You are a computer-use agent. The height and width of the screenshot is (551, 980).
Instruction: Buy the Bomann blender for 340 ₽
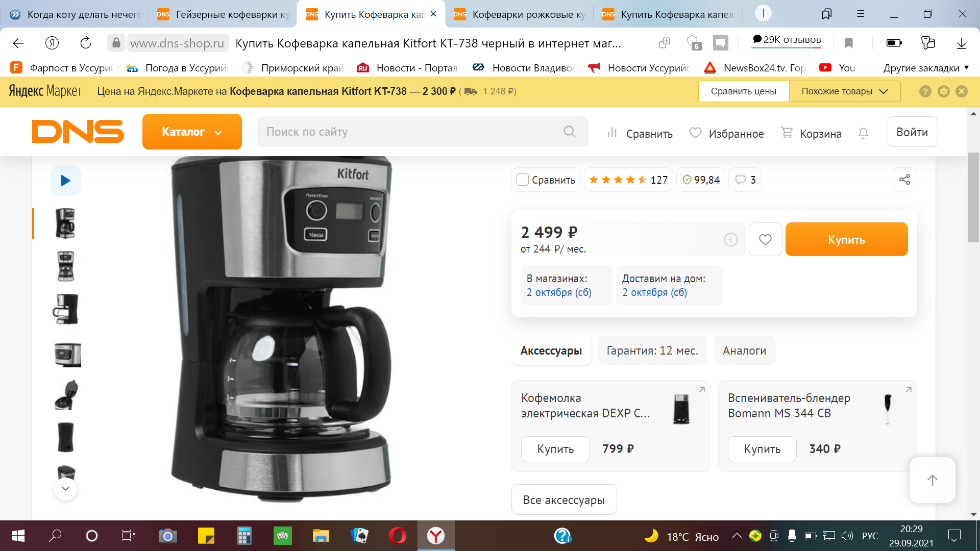pos(762,449)
